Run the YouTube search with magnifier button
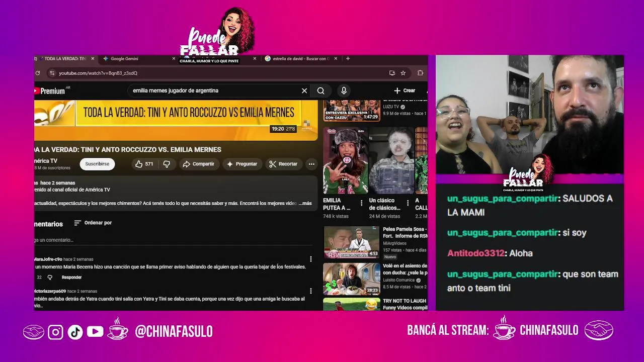The width and height of the screenshot is (644, 362). click(320, 91)
